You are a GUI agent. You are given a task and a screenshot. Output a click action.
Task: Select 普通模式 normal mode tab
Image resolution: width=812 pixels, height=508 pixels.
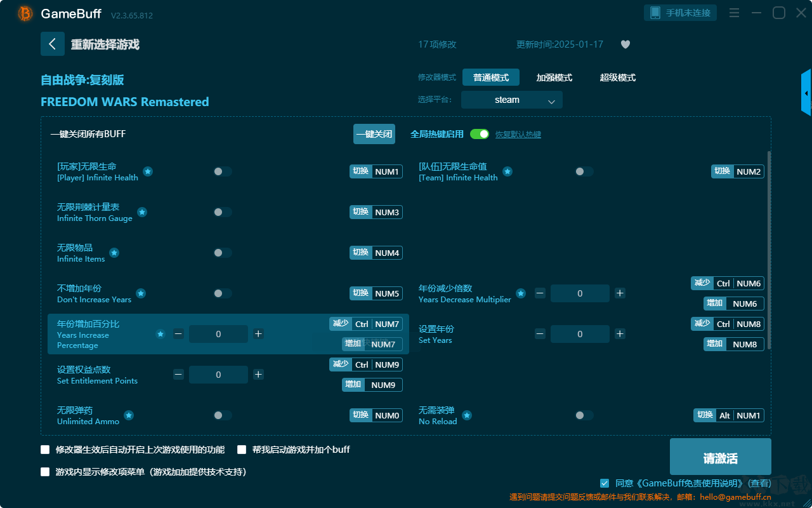click(x=491, y=77)
